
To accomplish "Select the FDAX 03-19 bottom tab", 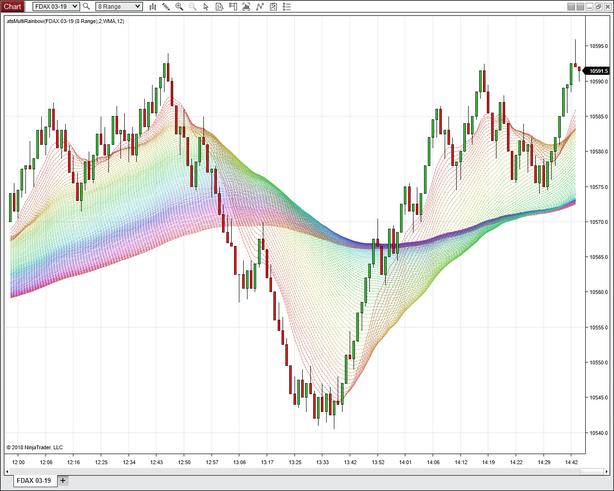I will point(29,481).
